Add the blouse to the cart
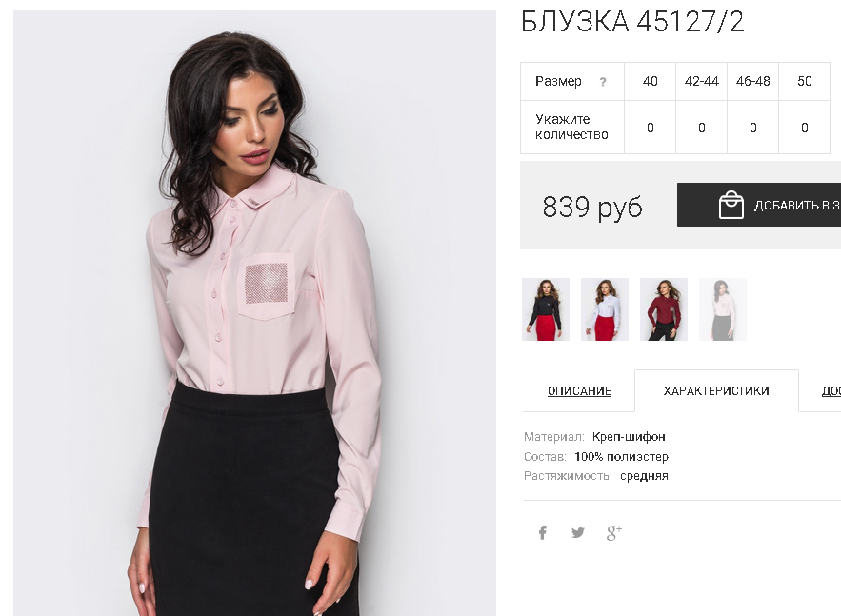This screenshot has width=841, height=616. 759,205
